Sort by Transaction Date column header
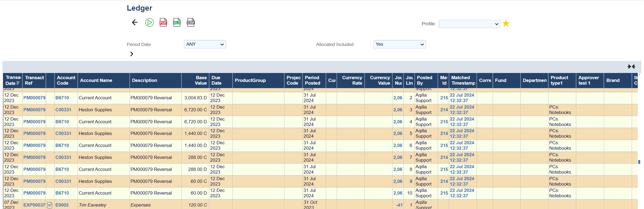 (x=13, y=80)
